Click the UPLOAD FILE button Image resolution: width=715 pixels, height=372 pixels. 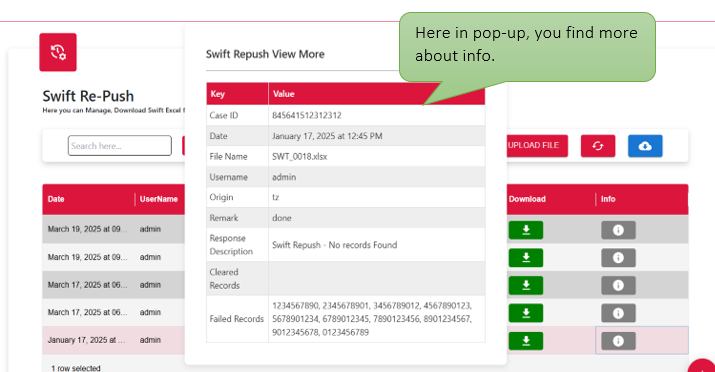(x=537, y=146)
